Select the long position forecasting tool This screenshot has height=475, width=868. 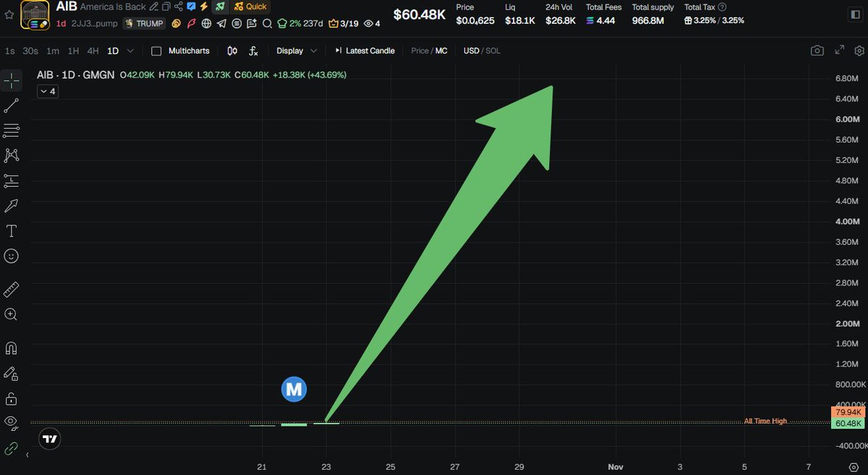[x=11, y=180]
